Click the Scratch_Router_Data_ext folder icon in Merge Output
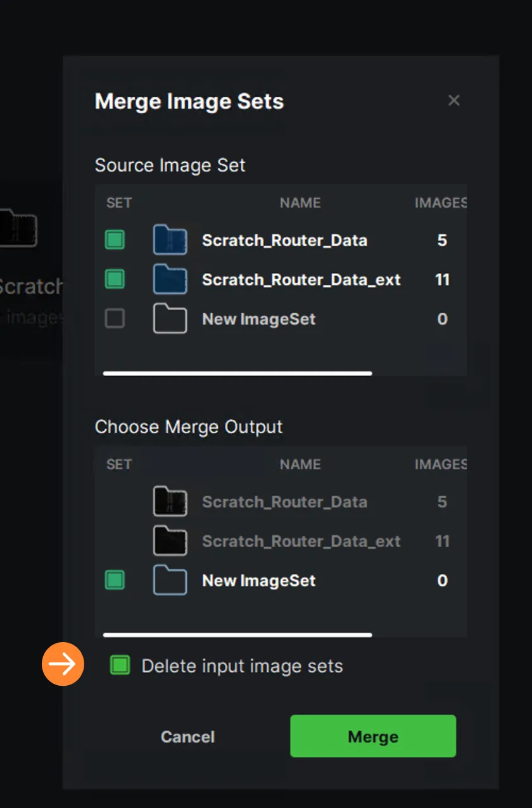The height and width of the screenshot is (808, 532). [170, 541]
